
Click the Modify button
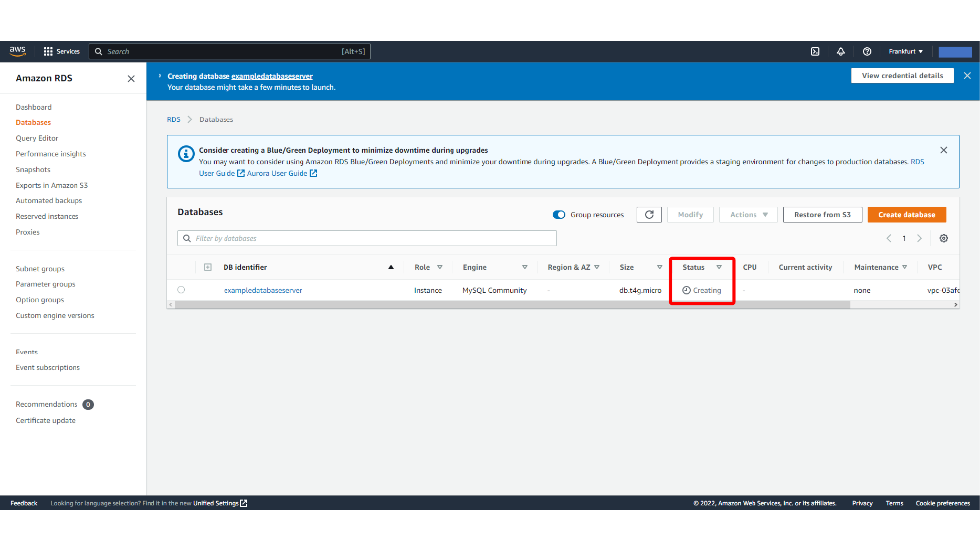690,215
